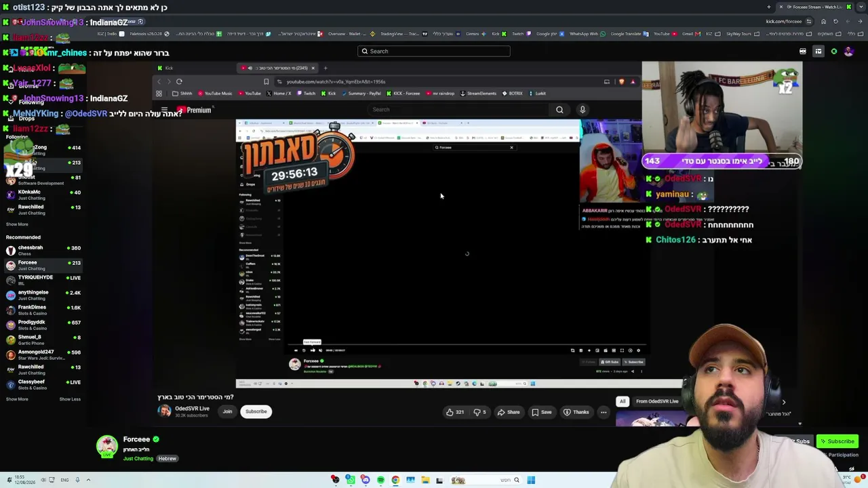Click the Kick search field
Image resolution: width=868 pixels, height=488 pixels.
point(434,51)
